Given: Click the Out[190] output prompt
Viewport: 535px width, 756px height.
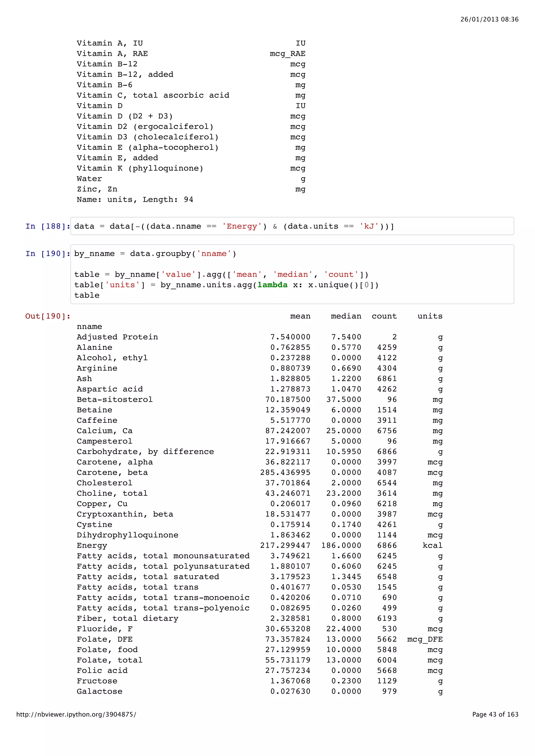Looking at the screenshot, I should tap(48, 316).
